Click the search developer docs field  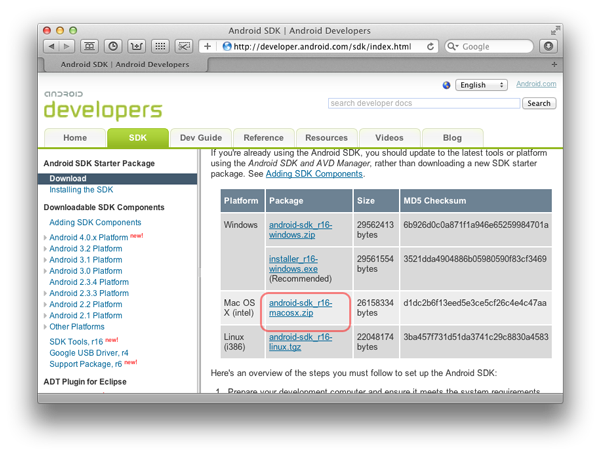[x=424, y=103]
